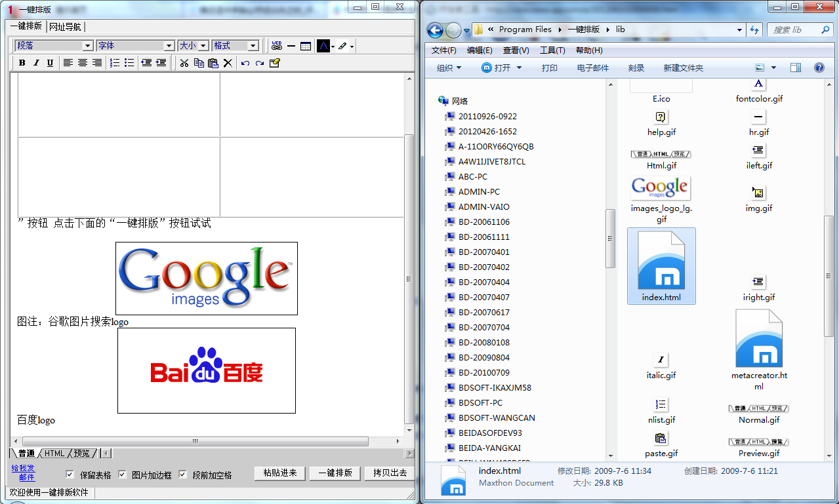Pick the font color swatch

[x=323, y=46]
